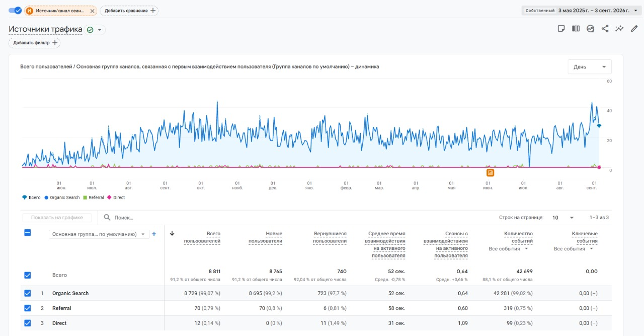The image size is (644, 336).
Task: Sort by Среднее время взаимодействия column header
Action: (x=385, y=245)
